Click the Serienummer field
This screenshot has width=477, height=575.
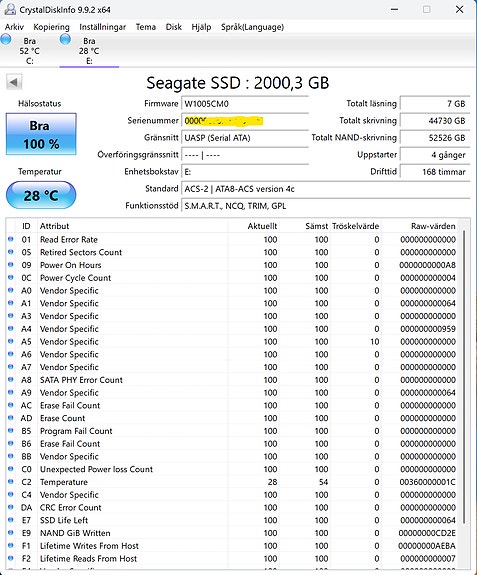tap(245, 121)
